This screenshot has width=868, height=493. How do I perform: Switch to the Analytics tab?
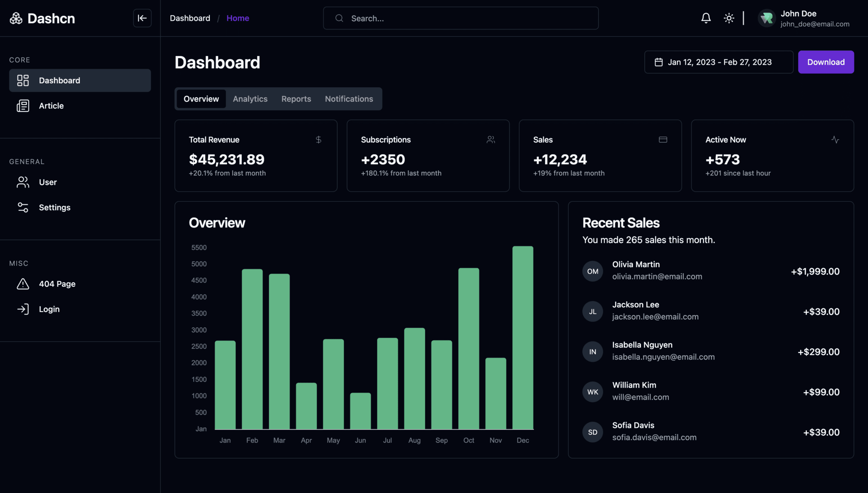pos(250,99)
